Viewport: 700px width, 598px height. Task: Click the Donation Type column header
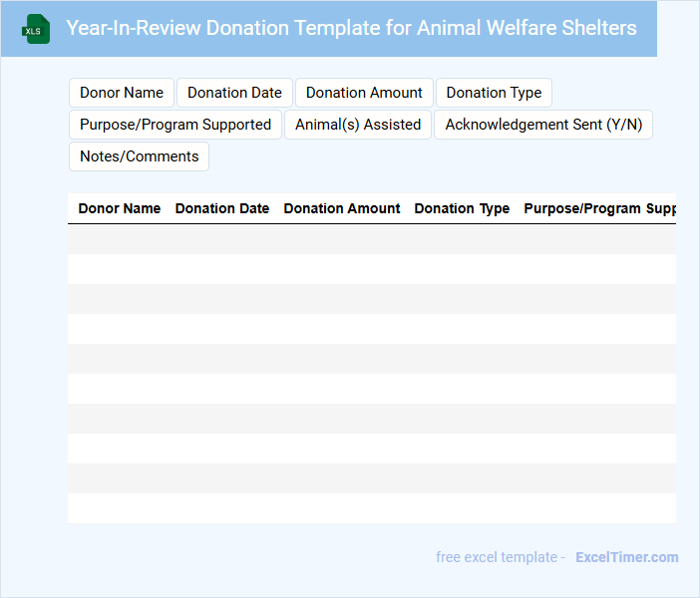[x=462, y=209]
